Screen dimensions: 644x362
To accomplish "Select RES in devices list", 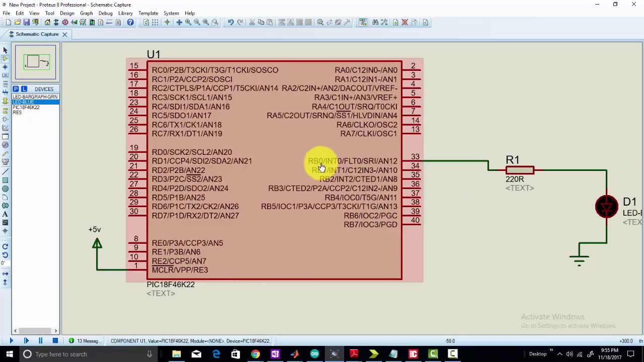I will [35, 113].
